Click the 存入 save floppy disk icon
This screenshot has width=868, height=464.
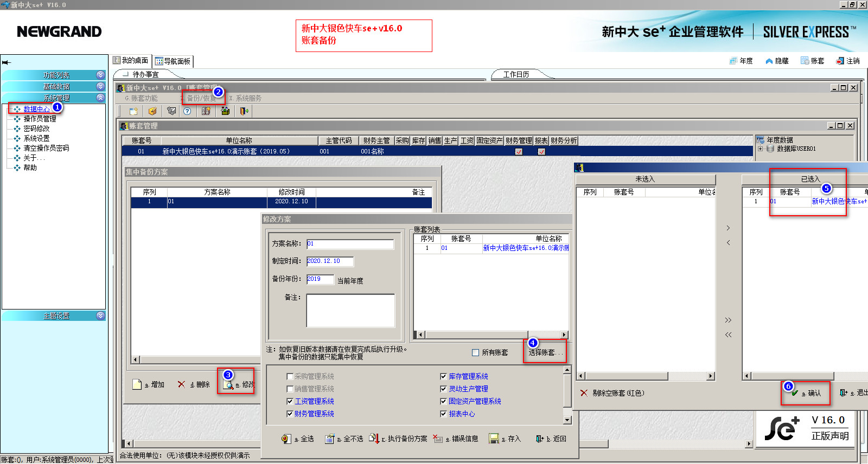[x=494, y=439]
